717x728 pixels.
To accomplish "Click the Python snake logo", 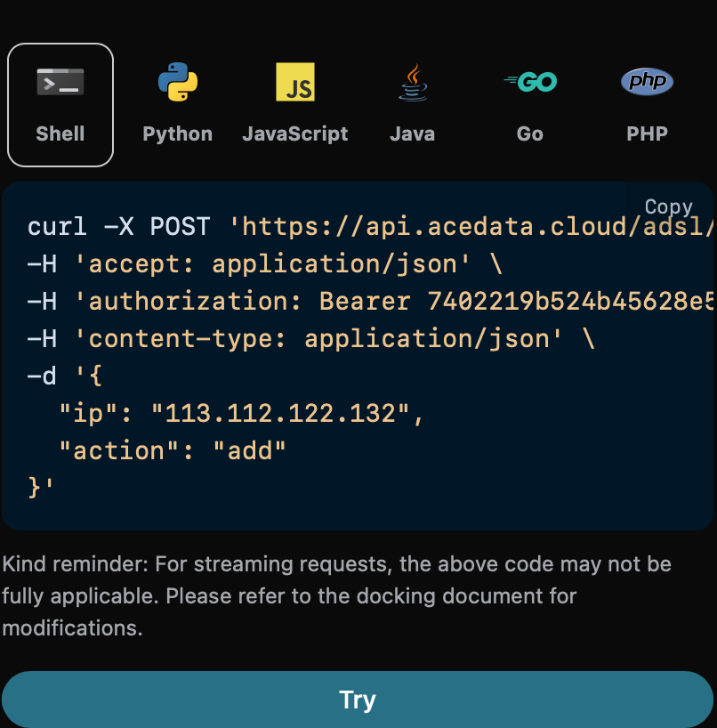I will click(178, 82).
